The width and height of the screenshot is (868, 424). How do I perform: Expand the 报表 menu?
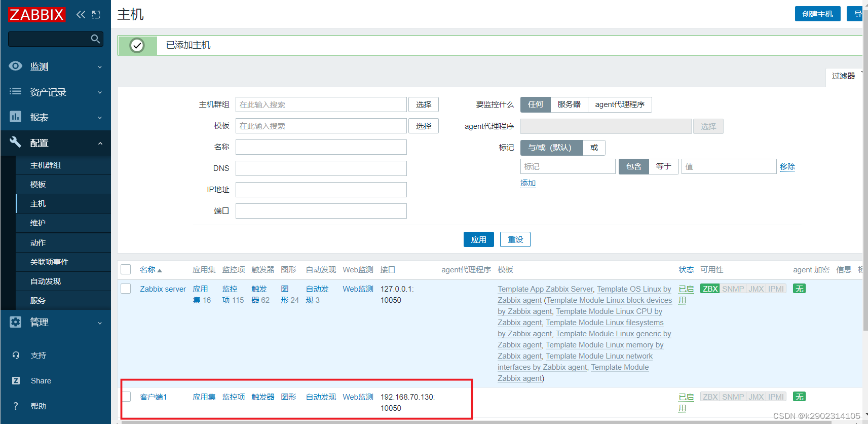pyautogui.click(x=100, y=118)
